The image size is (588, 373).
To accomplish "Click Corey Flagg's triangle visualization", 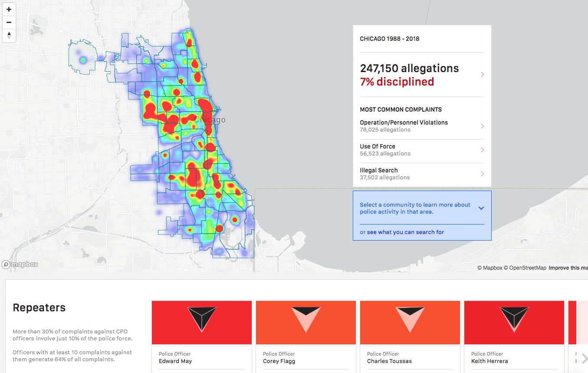I will [x=305, y=319].
